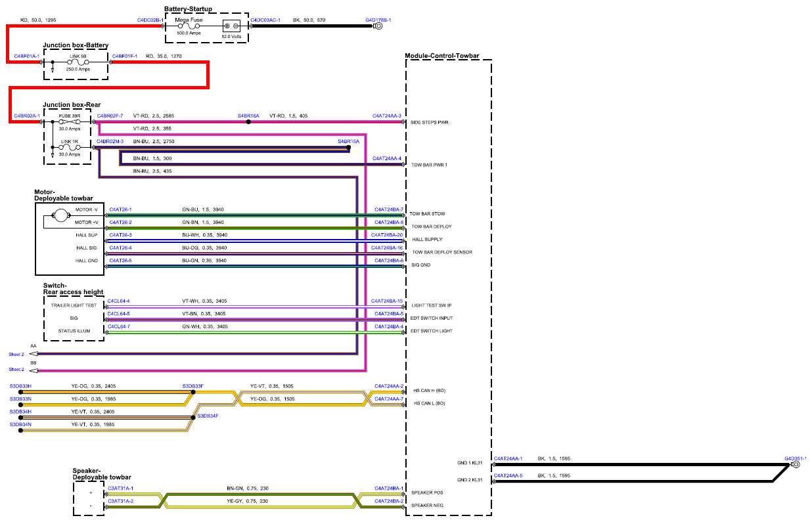Select connector label C4AT24AA-5
This screenshot has width=812, height=522.
point(508,475)
